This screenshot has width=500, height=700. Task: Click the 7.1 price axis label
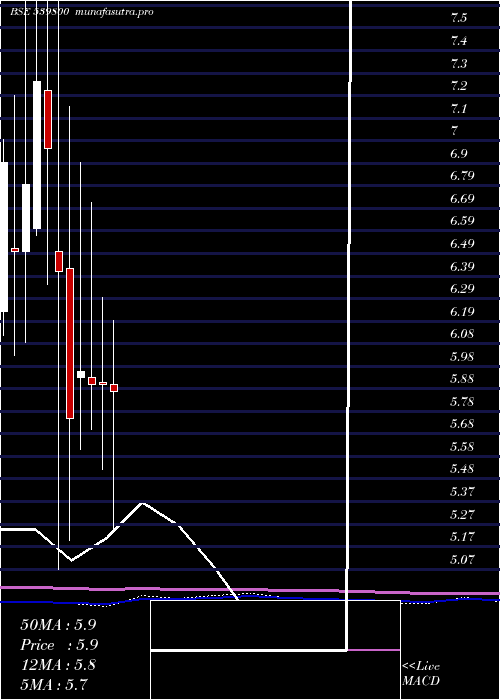pos(459,108)
